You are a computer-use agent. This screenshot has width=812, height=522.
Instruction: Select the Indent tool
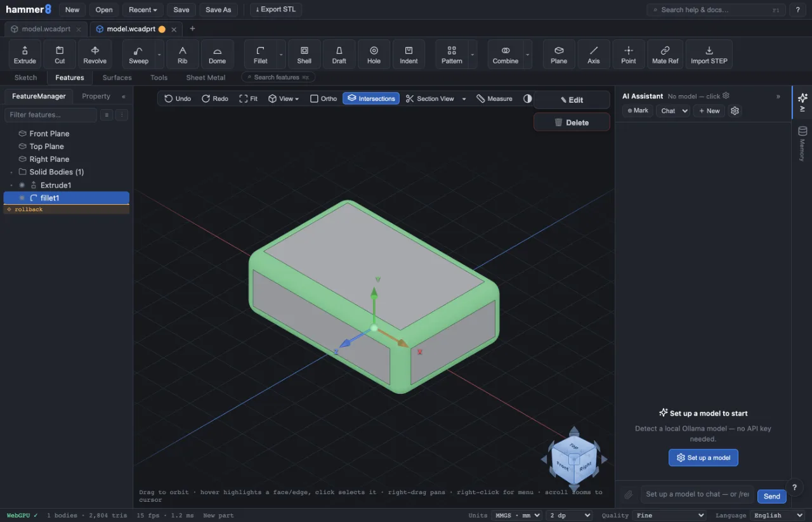[409, 55]
